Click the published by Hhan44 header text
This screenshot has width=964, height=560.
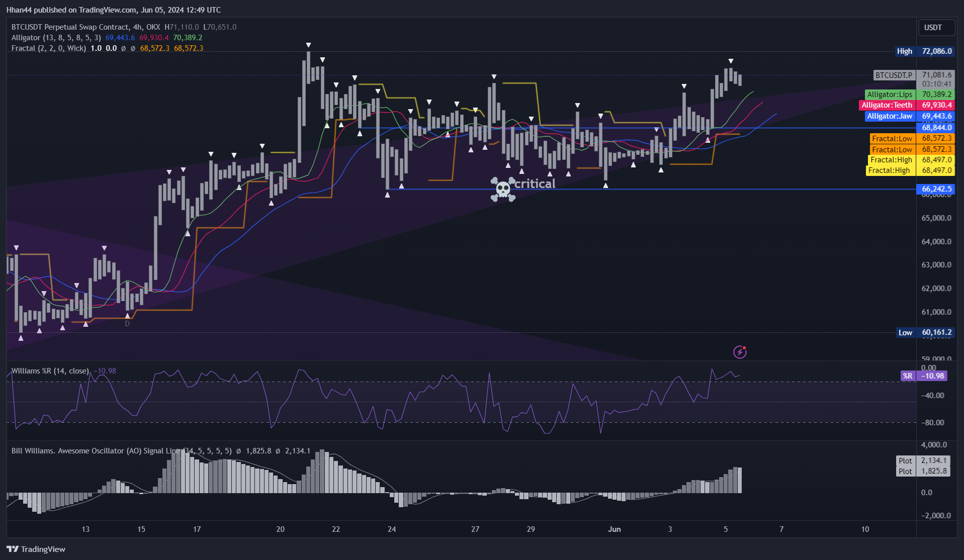click(114, 10)
